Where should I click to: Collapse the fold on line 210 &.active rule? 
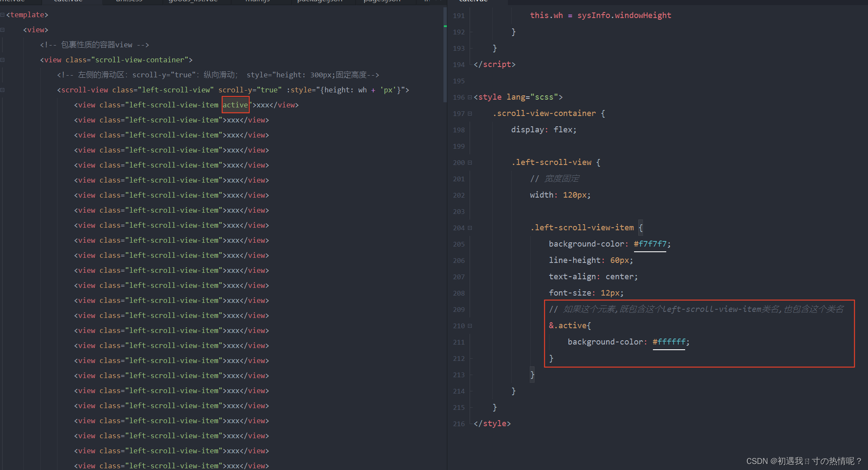[470, 326]
